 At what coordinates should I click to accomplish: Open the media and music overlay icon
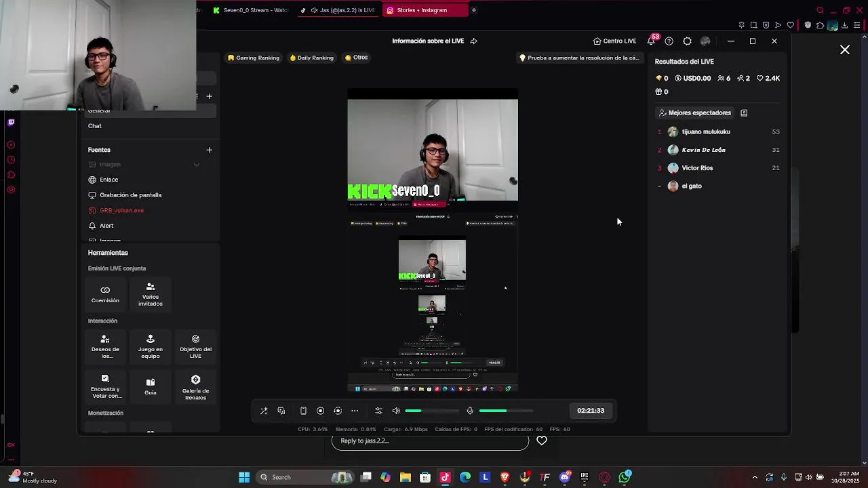coord(281,411)
